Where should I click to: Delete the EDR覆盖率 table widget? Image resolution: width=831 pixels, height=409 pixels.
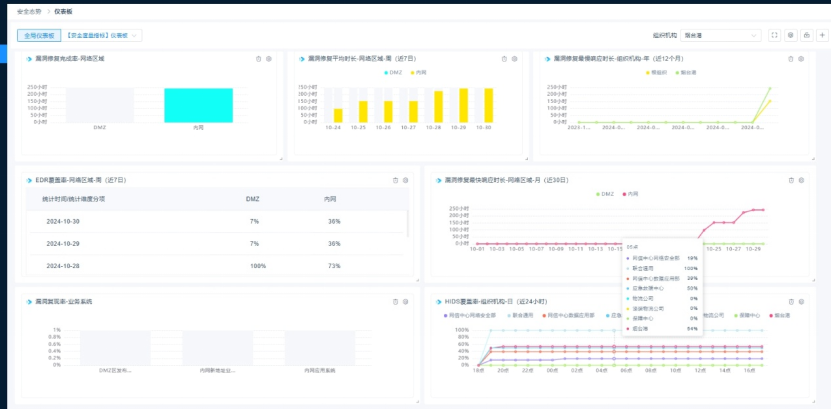click(395, 180)
